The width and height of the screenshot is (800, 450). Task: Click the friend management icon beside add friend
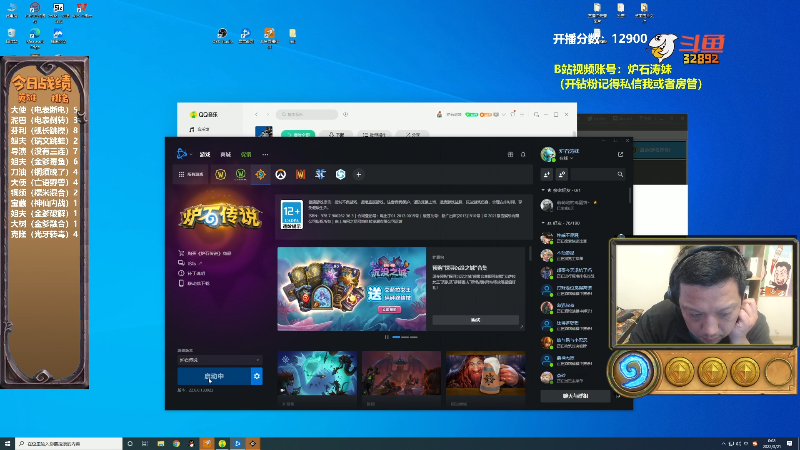tap(562, 174)
